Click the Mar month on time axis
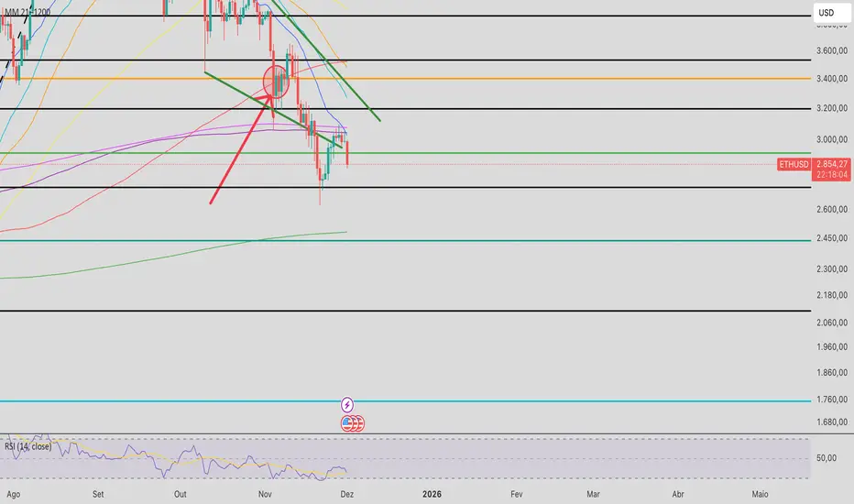The height and width of the screenshot is (504, 854). coord(593,494)
